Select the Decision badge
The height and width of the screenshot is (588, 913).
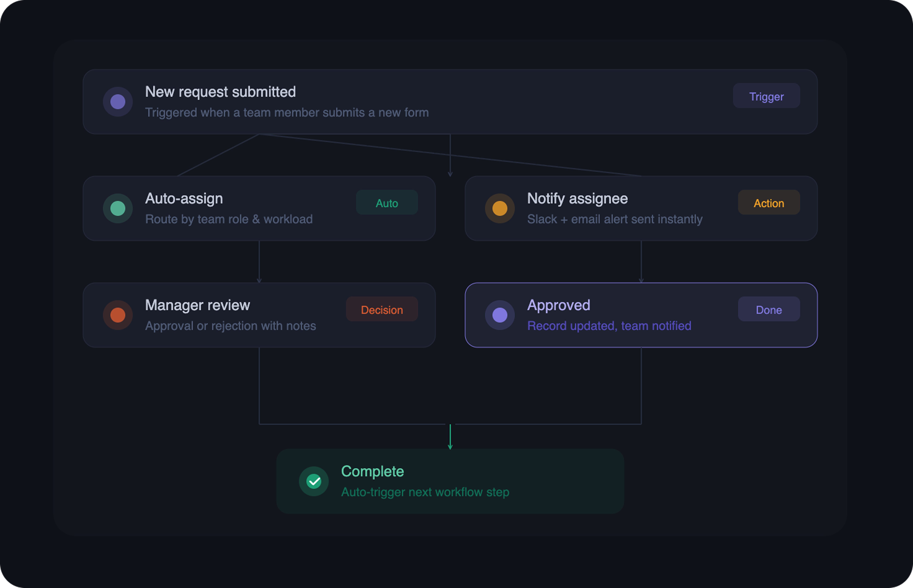(x=382, y=309)
